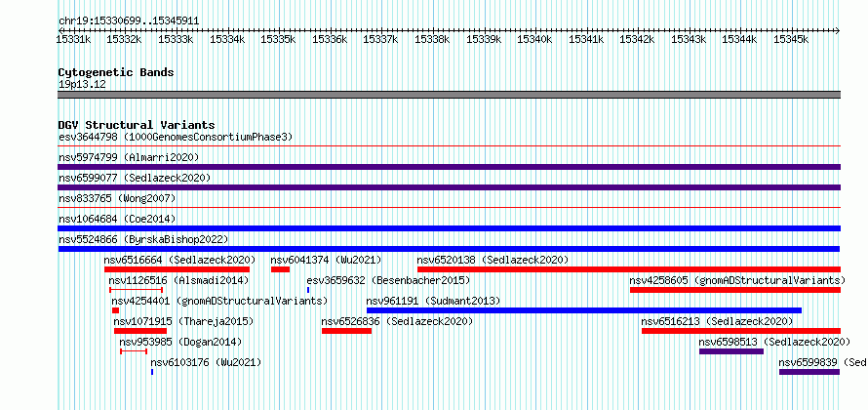Click the DGV Structural Variants track heading
Screen dimensions: 868x410
pyautogui.click(x=137, y=125)
